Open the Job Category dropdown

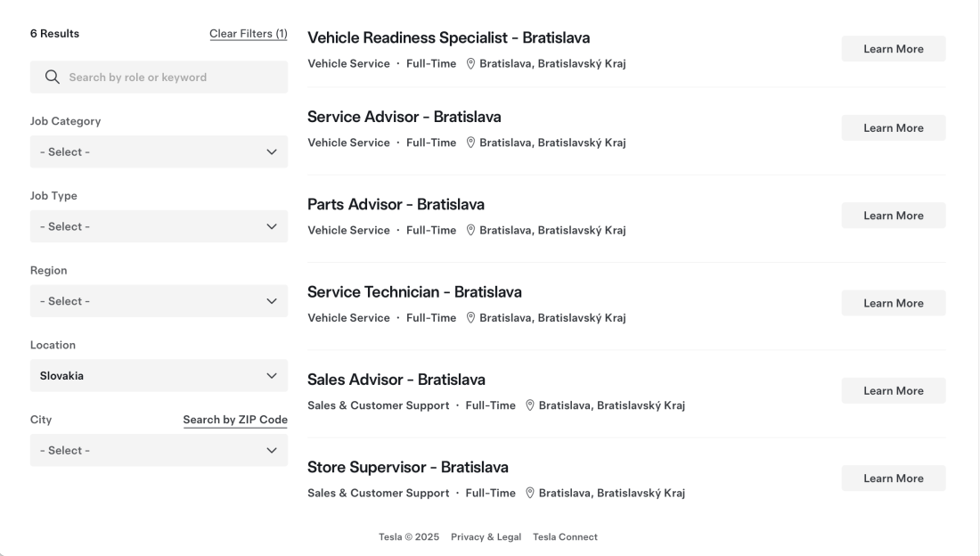pos(159,152)
